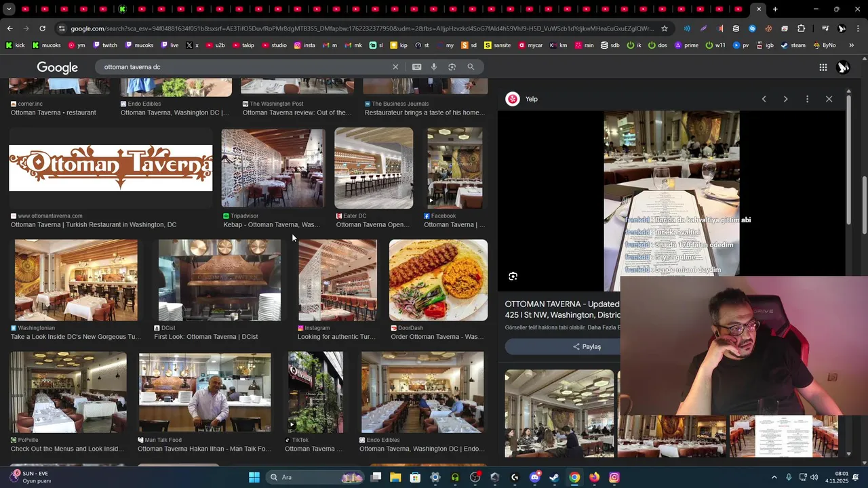Show next image in preview panel
The height and width of the screenshot is (488, 868).
pyautogui.click(x=785, y=99)
